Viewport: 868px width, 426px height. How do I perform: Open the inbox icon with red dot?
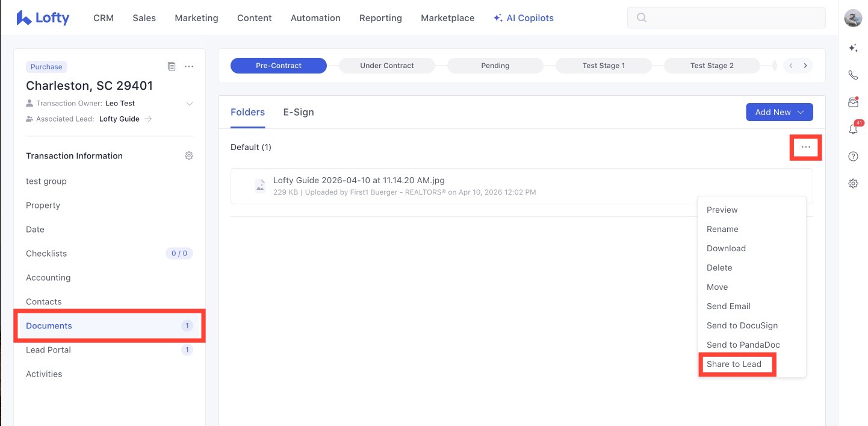click(853, 102)
